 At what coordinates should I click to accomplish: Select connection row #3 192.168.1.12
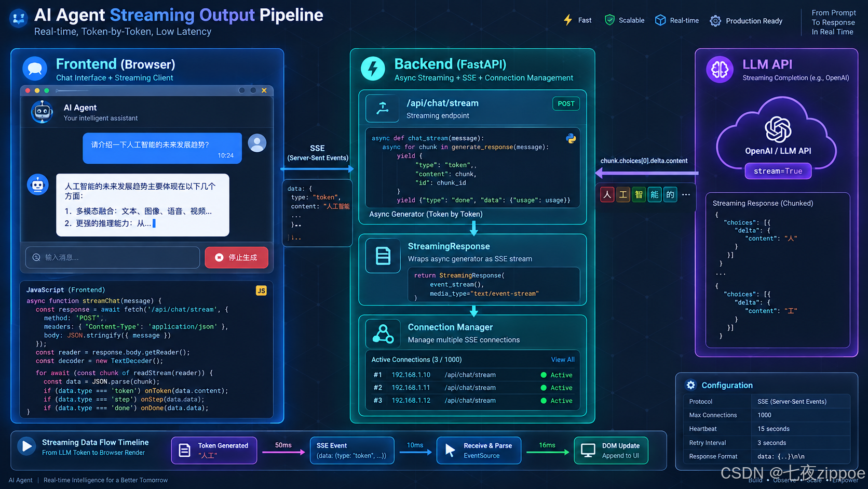pyautogui.click(x=473, y=401)
